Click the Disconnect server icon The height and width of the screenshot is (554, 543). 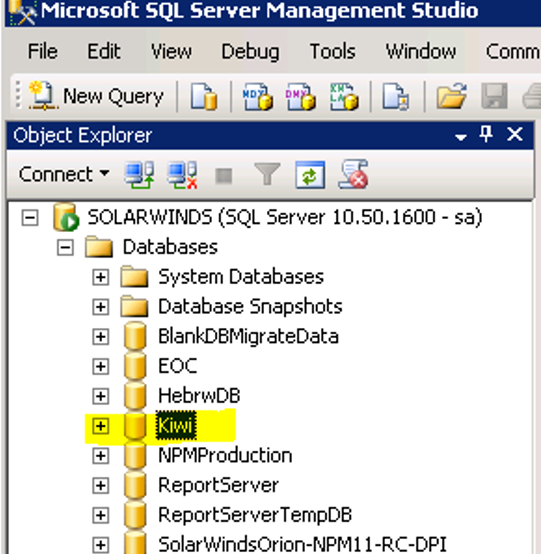[182, 175]
